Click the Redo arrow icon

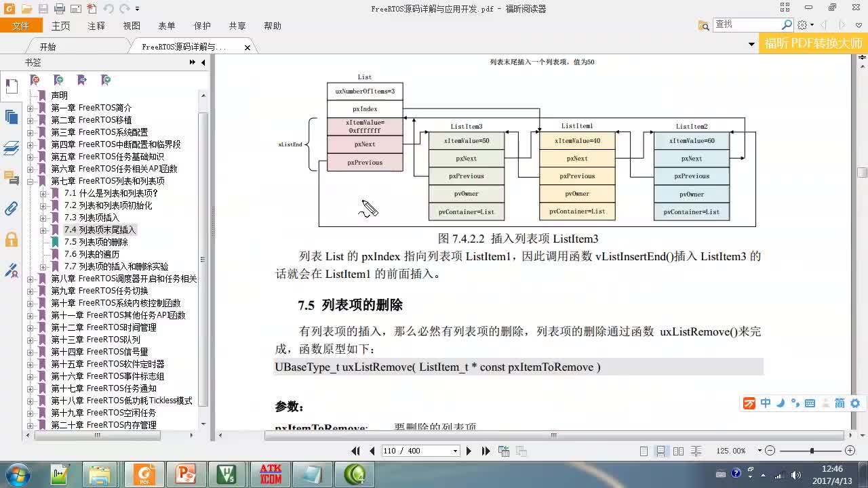coord(125,9)
